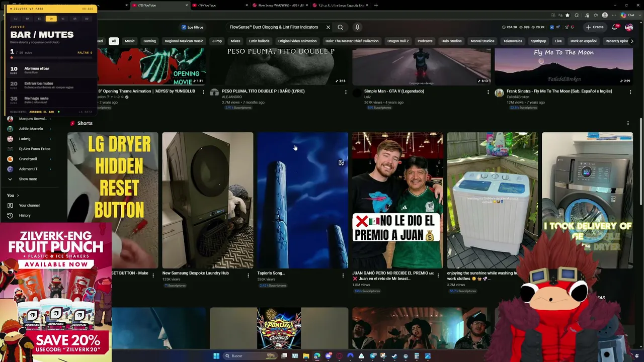Open options for PESO PLUMA DAÑO video
The image size is (644, 362).
[346, 92]
